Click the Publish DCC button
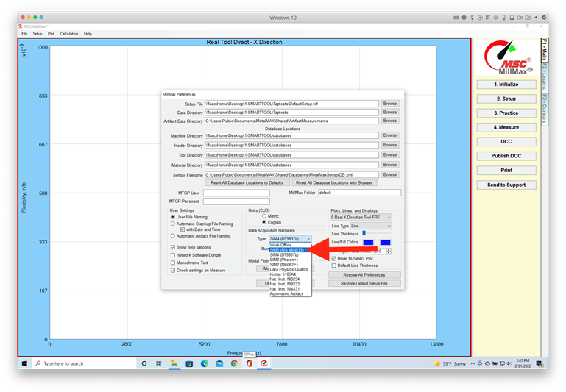 [506, 156]
